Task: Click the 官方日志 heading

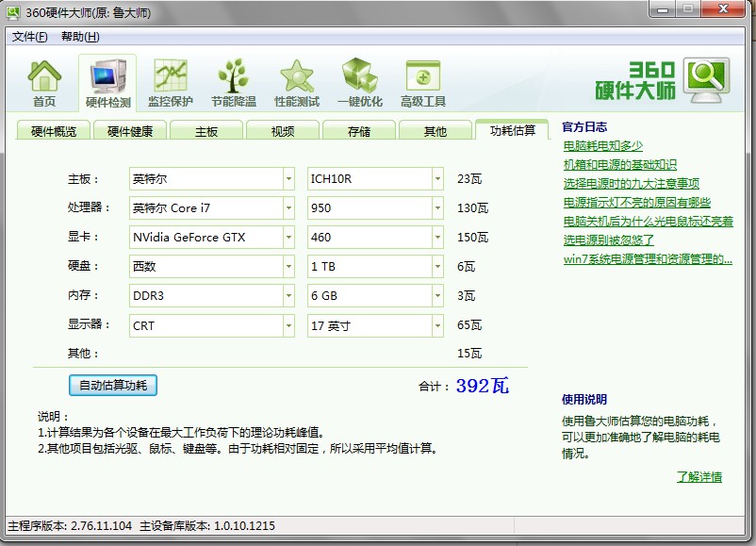Action: (x=584, y=127)
